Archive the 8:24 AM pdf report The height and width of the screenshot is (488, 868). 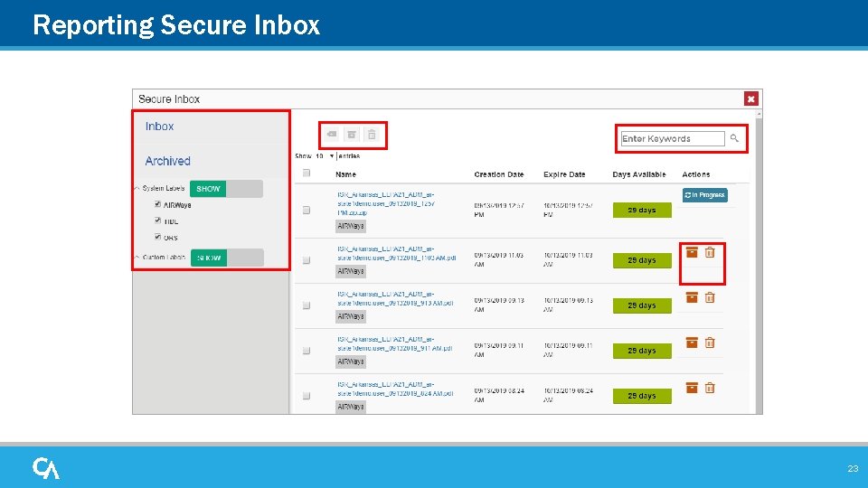coord(692,388)
